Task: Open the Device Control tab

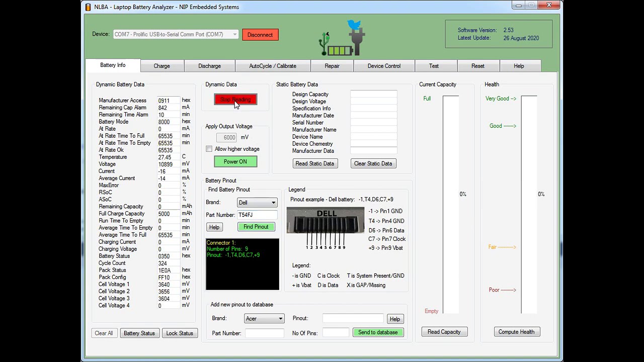Action: tap(384, 66)
